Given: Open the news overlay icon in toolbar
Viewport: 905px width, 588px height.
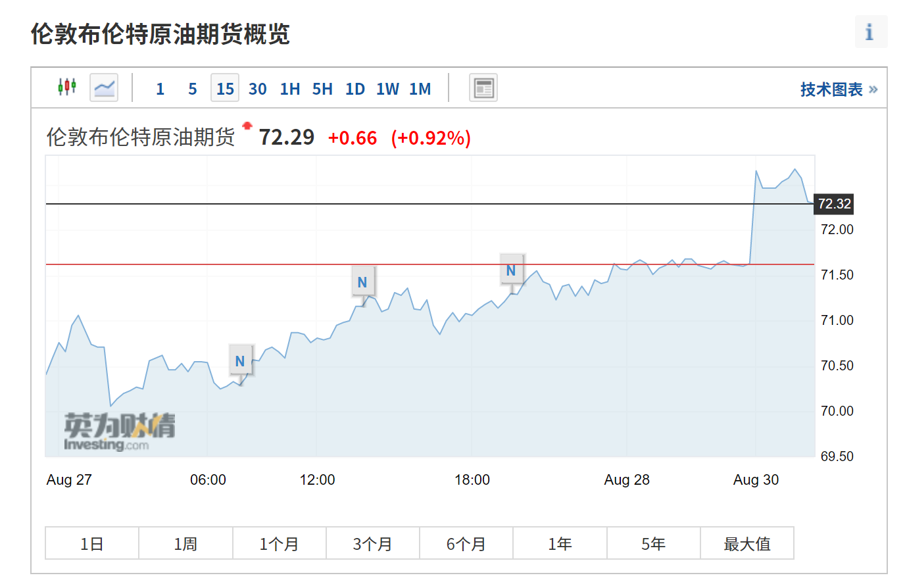Looking at the screenshot, I should point(483,87).
